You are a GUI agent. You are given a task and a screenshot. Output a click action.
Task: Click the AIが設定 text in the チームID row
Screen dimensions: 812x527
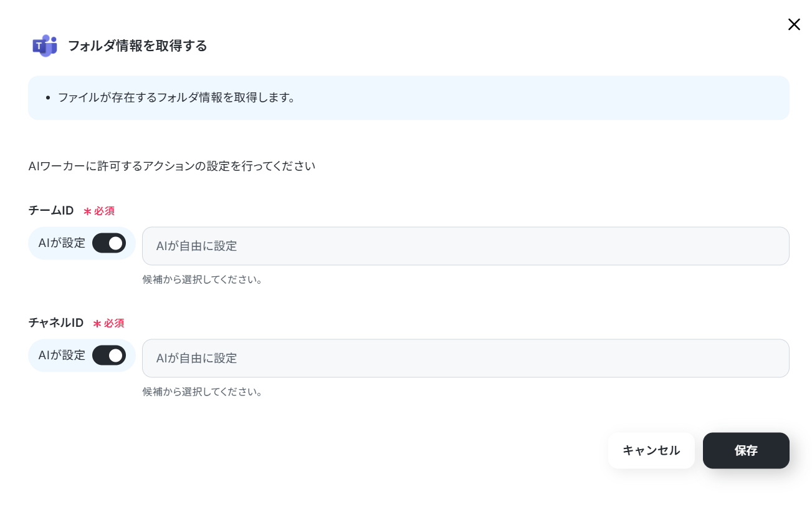pos(62,243)
